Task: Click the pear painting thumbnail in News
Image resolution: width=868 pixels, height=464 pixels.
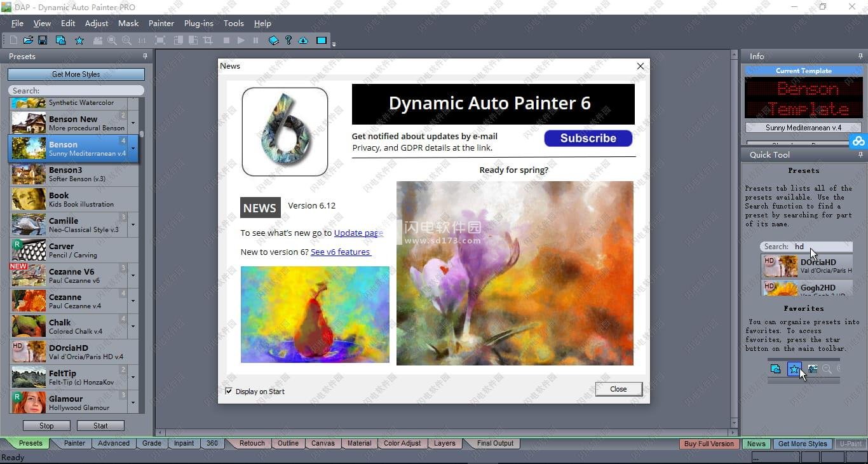Action: [x=315, y=315]
